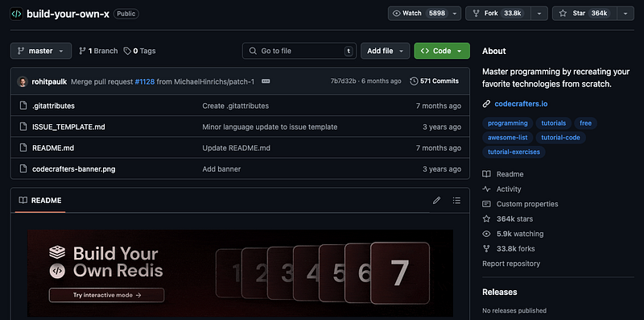
Task: Expand the Watch notifications dropdown arrow
Action: click(x=454, y=13)
